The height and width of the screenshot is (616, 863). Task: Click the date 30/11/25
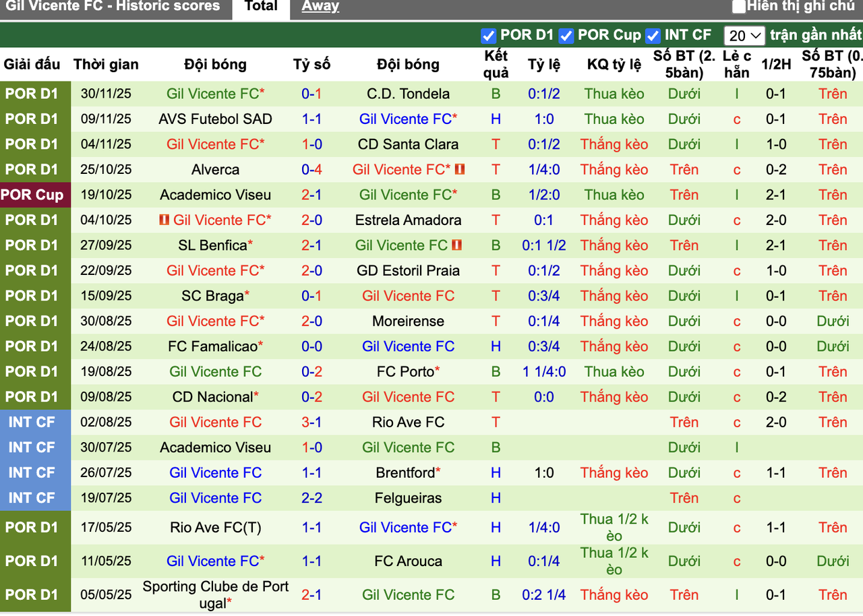point(106,94)
